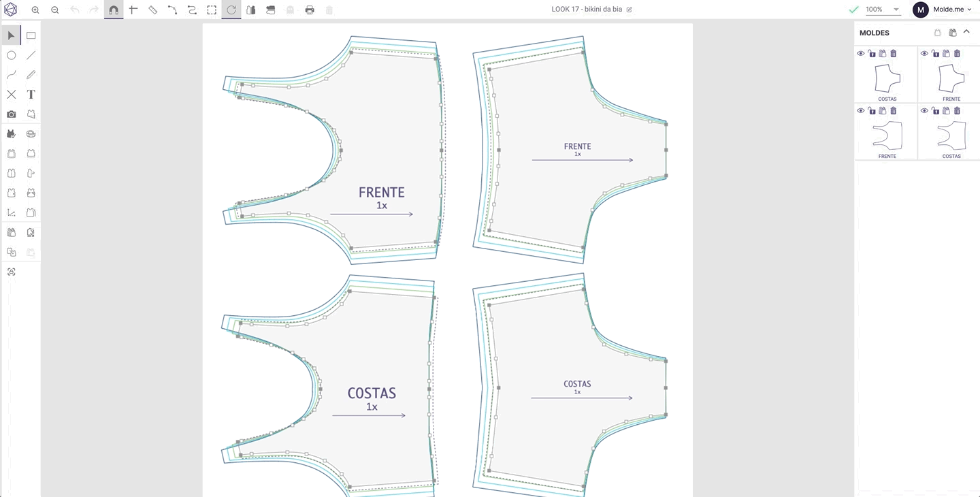Select the circle shape tool

12,56
